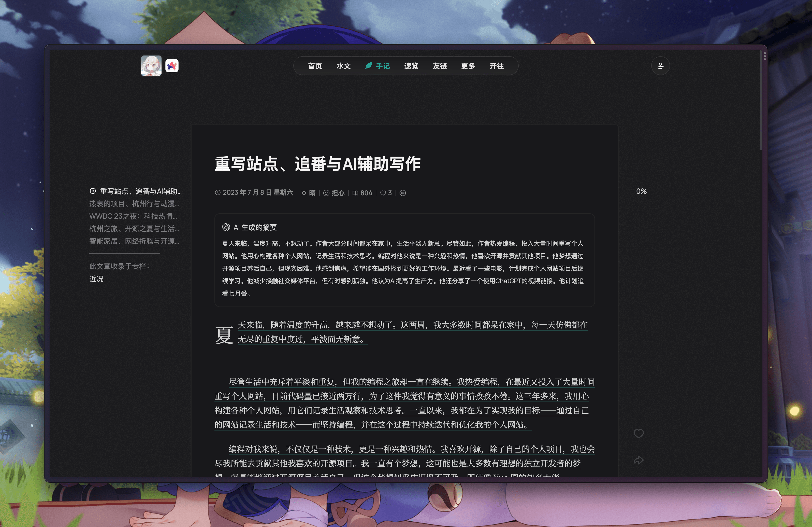
Task: Open the 首页 nav item
Action: 315,66
